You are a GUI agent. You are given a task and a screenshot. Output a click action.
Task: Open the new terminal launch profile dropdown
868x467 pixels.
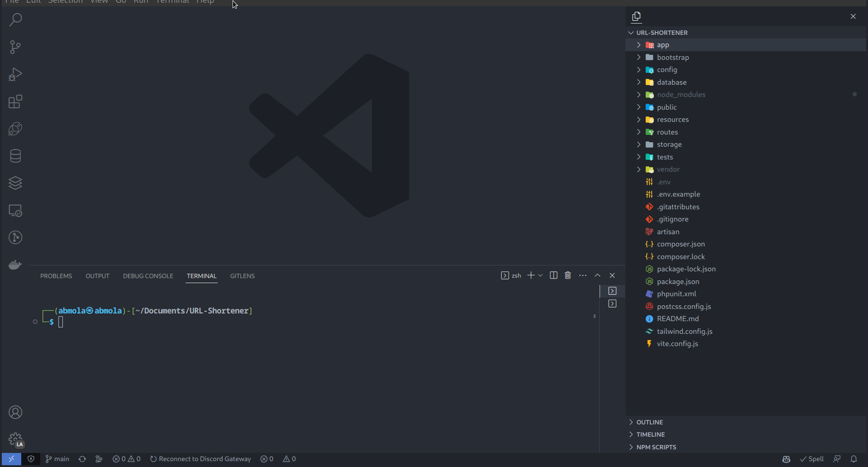(540, 275)
